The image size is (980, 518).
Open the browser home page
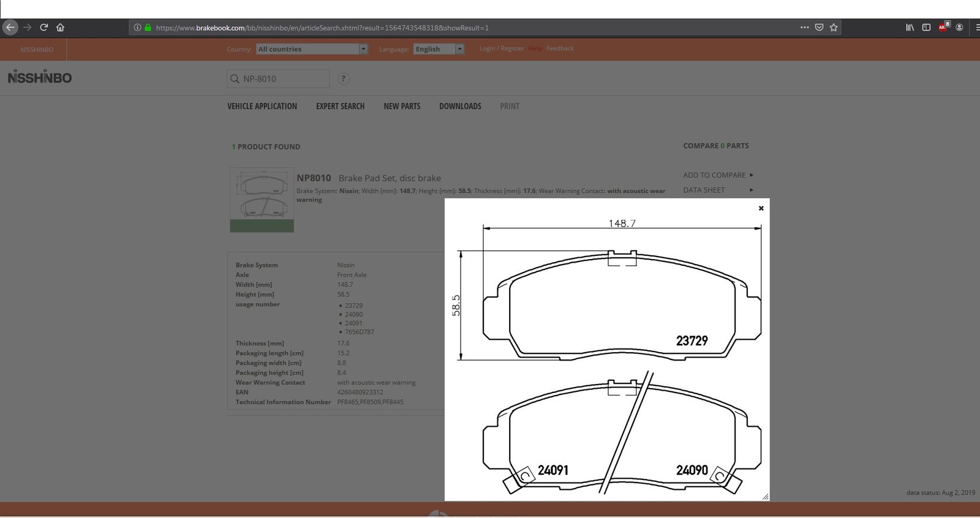pyautogui.click(x=60, y=28)
